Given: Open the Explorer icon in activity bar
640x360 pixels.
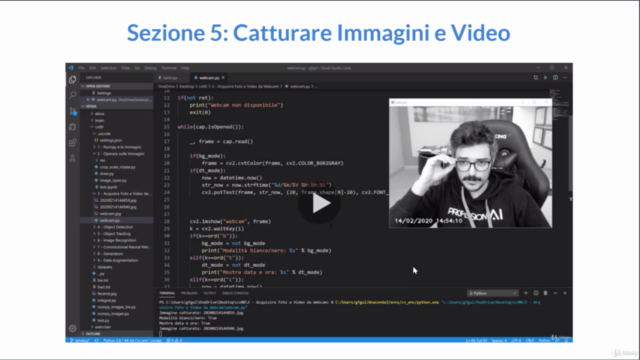Looking at the screenshot, I should 73,80.
